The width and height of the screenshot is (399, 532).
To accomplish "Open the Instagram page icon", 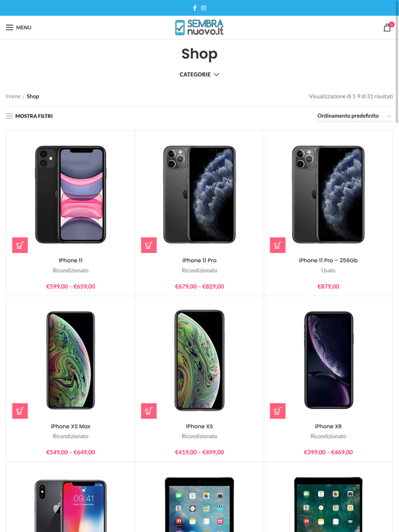I will click(203, 8).
